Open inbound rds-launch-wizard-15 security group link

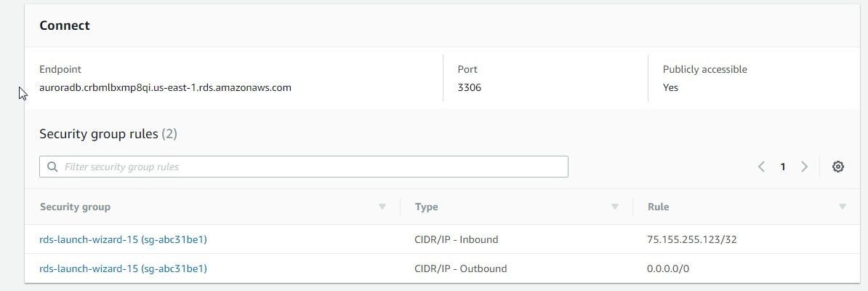coord(123,239)
